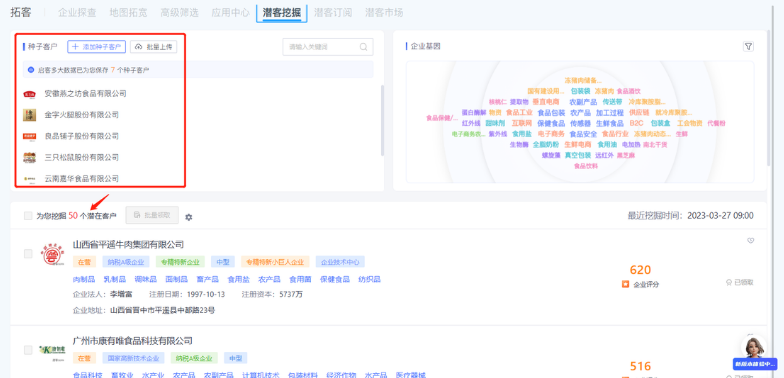Image resolution: width=784 pixels, height=378 pixels.
Task: Select the 潜客挖掘 tab
Action: 282,13
